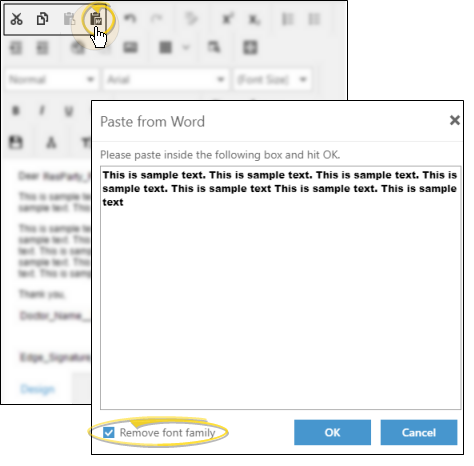Open the Font Size dropdown
The image size is (474, 466).
point(272,79)
